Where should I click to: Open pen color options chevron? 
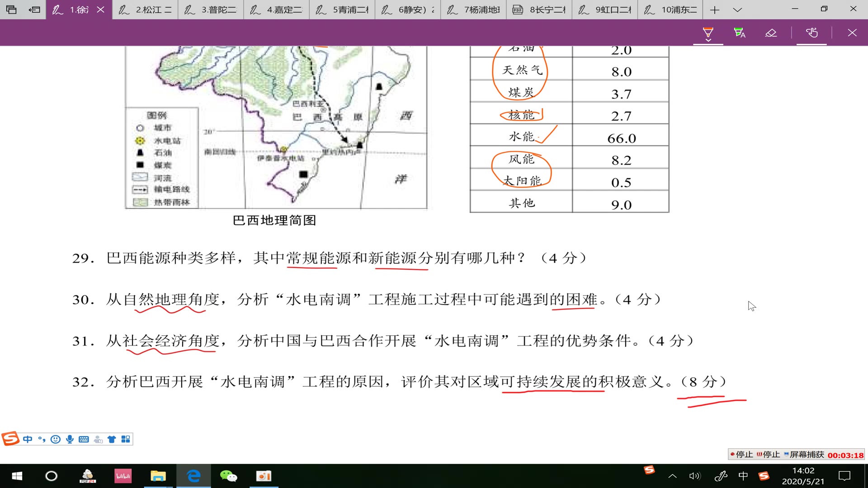tap(708, 41)
